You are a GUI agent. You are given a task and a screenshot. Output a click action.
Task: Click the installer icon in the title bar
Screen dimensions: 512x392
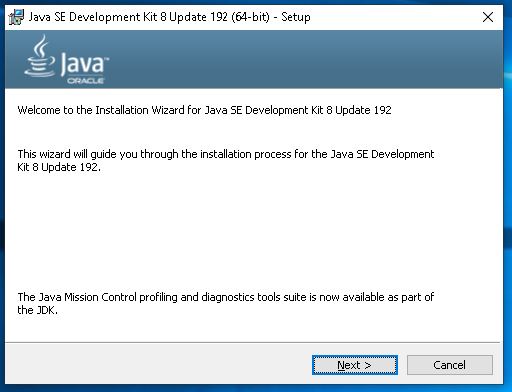click(16, 17)
